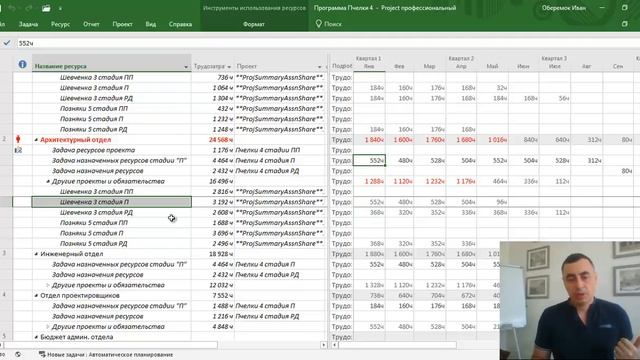Click left pane scroll-right arrow

tap(324, 345)
